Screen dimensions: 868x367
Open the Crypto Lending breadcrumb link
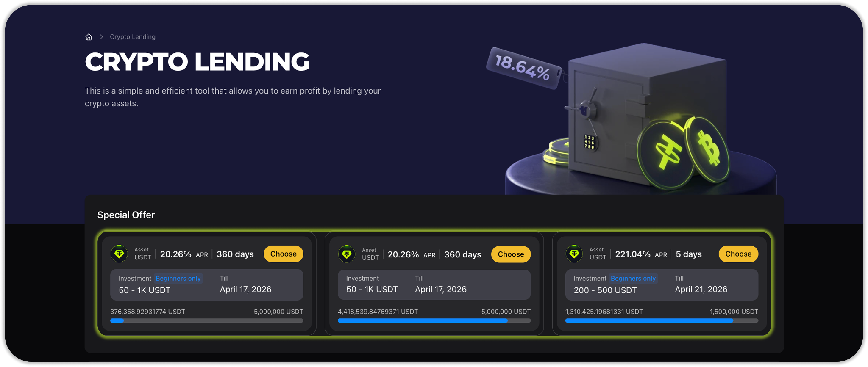click(x=132, y=37)
